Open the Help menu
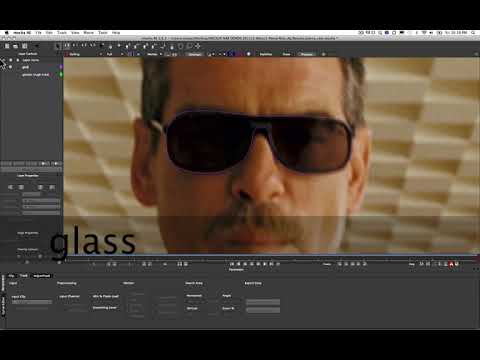This screenshot has width=480, height=360. (116, 33)
